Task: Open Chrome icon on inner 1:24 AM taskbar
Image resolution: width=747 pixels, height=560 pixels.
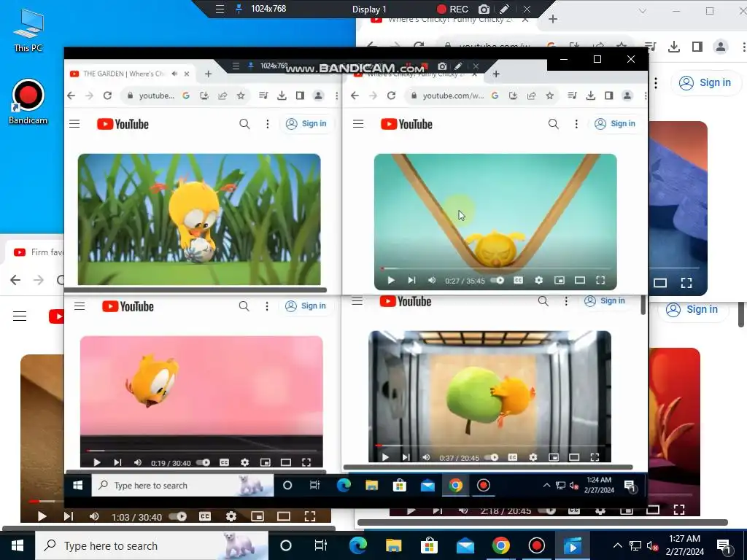Action: click(x=455, y=485)
